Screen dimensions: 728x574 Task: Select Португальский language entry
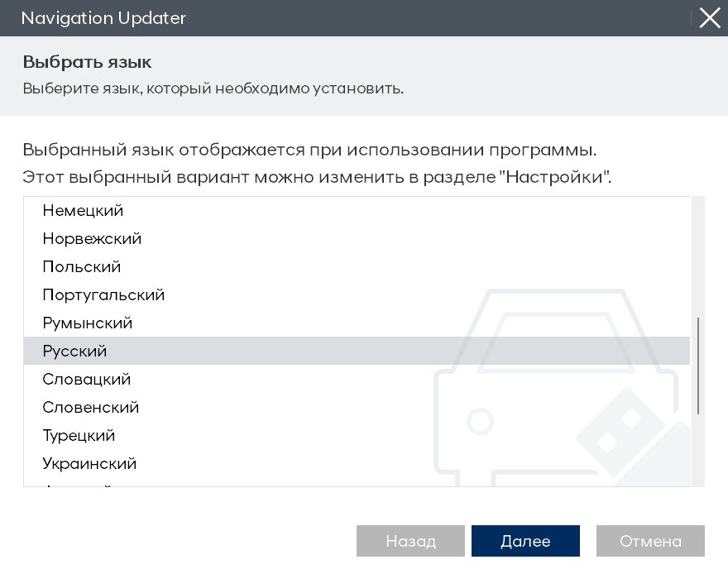(x=103, y=295)
